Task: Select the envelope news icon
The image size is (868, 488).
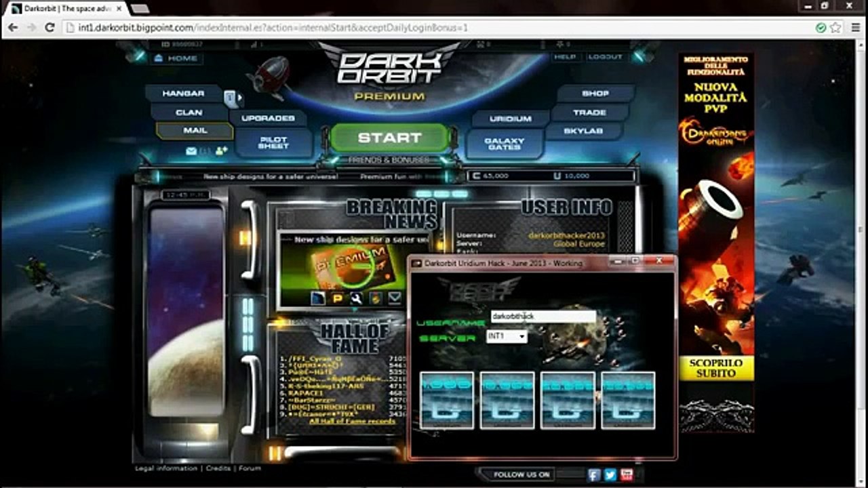Action: [394, 298]
